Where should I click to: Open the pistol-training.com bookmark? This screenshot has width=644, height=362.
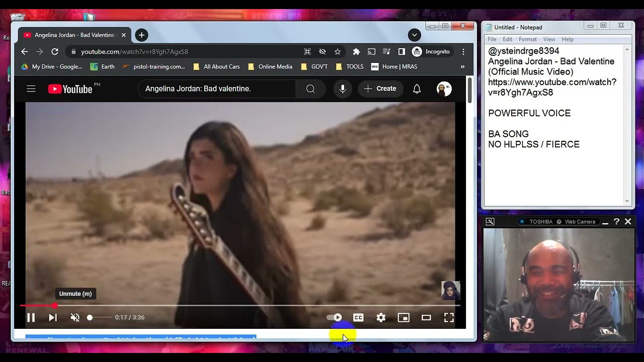153,66
